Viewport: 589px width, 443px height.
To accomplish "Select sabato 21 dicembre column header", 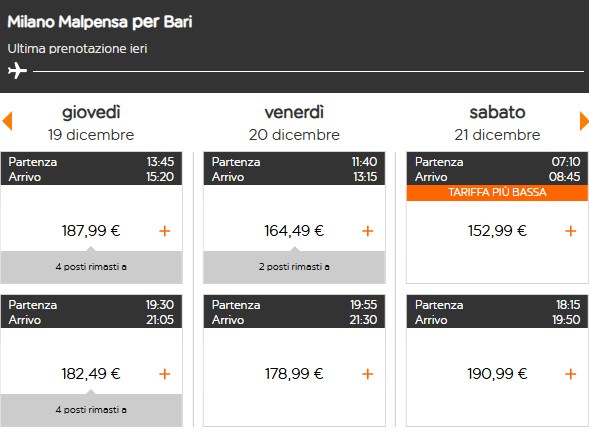I will click(497, 123).
